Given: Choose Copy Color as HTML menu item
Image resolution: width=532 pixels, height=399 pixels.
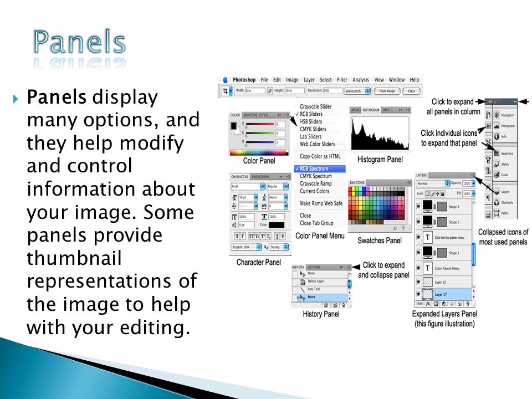Looking at the screenshot, I should pos(320,156).
